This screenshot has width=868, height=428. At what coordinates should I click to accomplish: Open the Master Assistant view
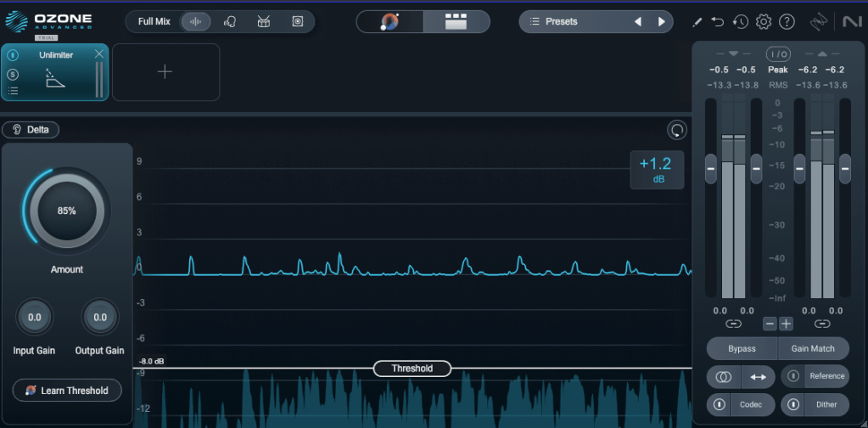390,22
